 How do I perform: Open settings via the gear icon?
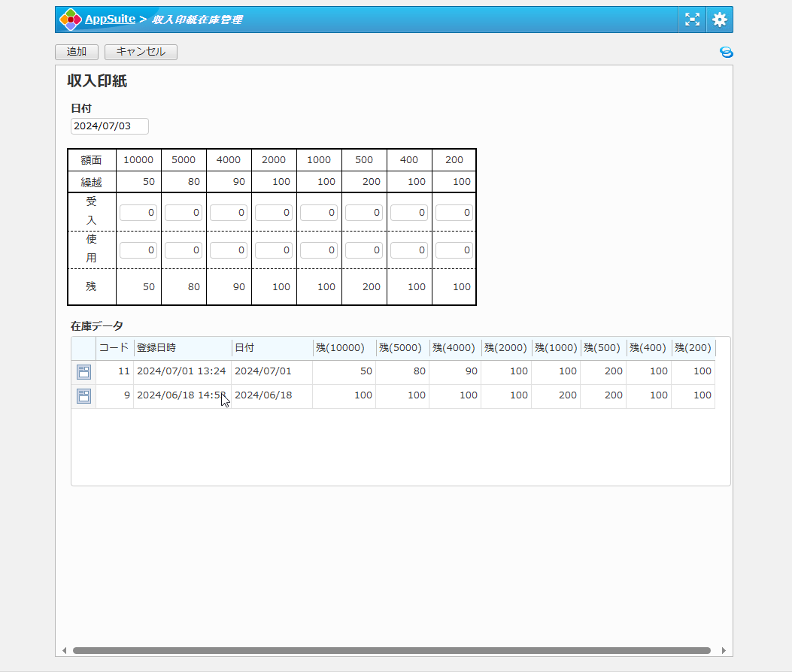click(720, 20)
